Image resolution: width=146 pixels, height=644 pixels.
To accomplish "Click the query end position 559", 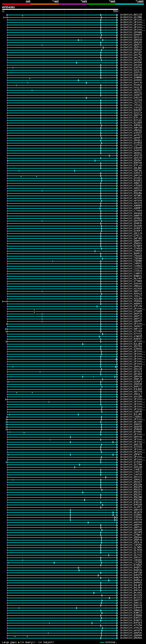I will pyautogui.click(x=115, y=11).
